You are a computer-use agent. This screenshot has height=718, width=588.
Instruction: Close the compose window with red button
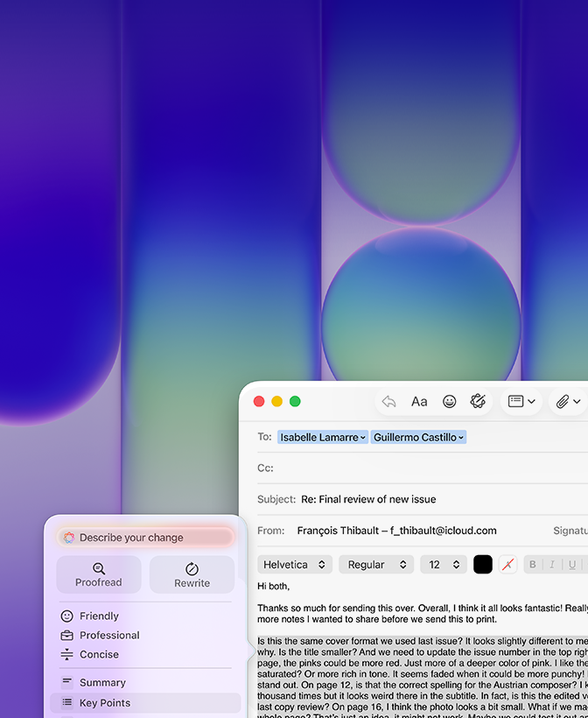pos(259,402)
